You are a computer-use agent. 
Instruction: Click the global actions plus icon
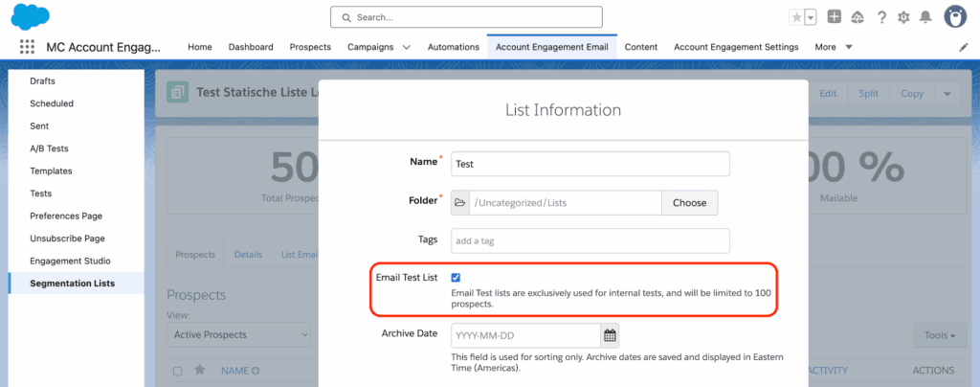point(834,17)
